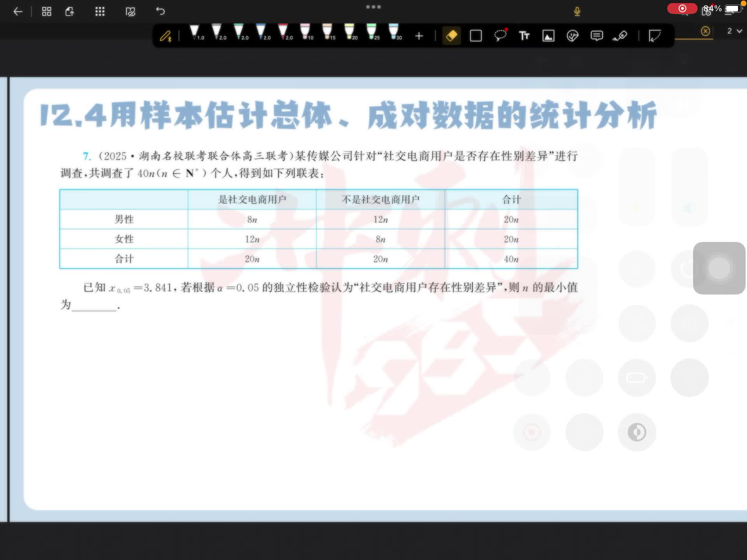Screen dimensions: 747x560
Task: Toggle read-only edit mode icon
Action: (x=130, y=12)
